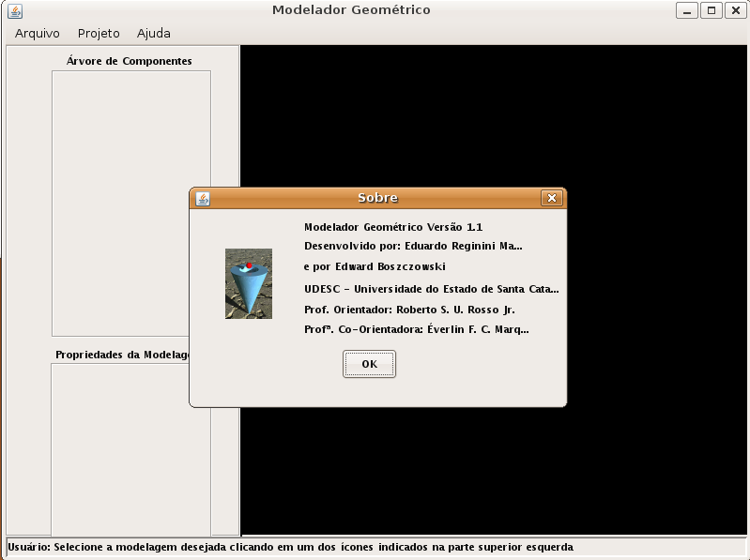Maximize the Modelador Geométrico window
The width and height of the screenshot is (750, 560).
[x=712, y=10]
